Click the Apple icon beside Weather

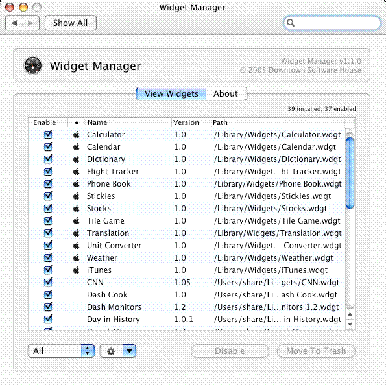76,258
